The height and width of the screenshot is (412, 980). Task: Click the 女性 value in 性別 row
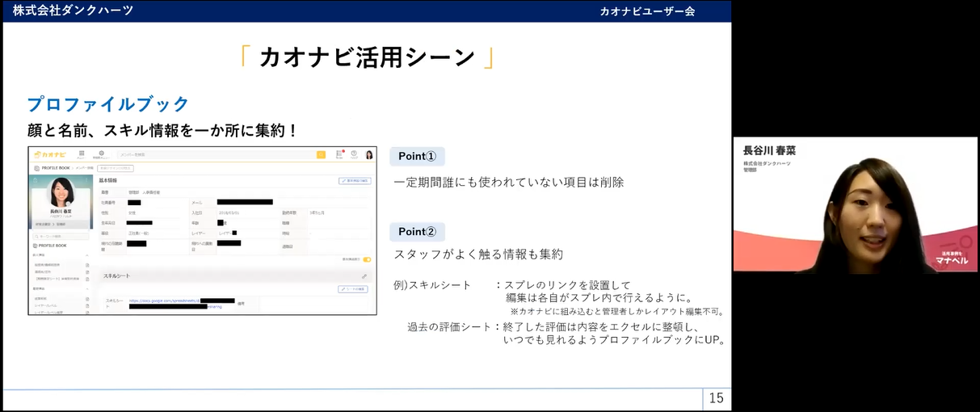pos(132,212)
